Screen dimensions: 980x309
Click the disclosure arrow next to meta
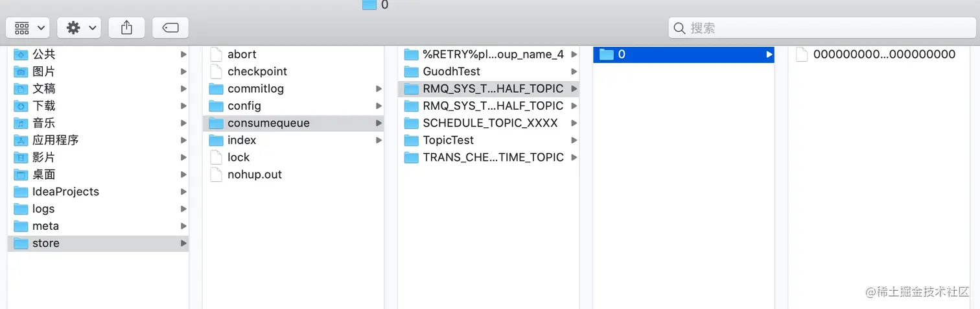click(x=184, y=226)
